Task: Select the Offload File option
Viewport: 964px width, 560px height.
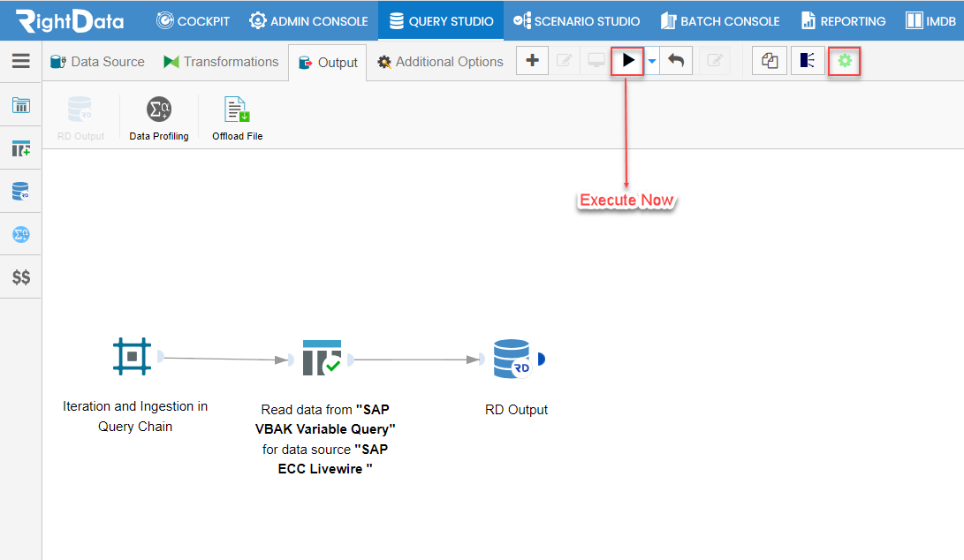Action: pyautogui.click(x=238, y=118)
